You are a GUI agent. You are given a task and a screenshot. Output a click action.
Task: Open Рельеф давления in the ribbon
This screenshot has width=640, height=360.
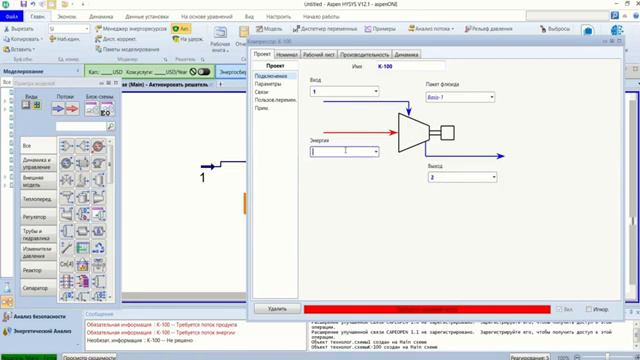[488, 29]
